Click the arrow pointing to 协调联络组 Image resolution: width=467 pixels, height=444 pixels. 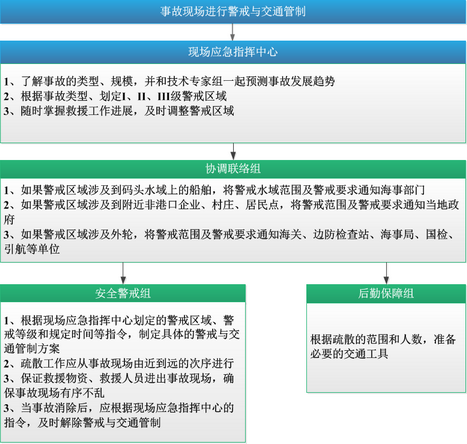(x=233, y=152)
